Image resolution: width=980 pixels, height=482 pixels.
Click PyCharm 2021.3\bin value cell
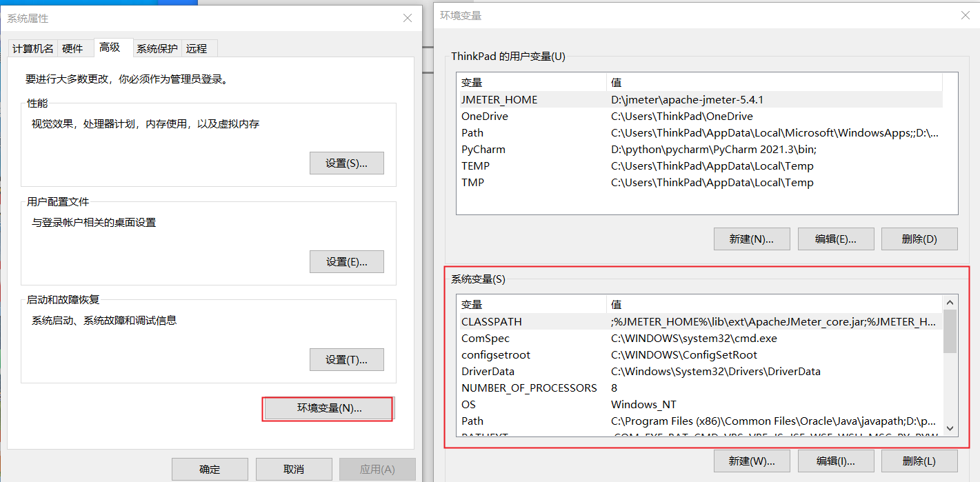pos(714,149)
